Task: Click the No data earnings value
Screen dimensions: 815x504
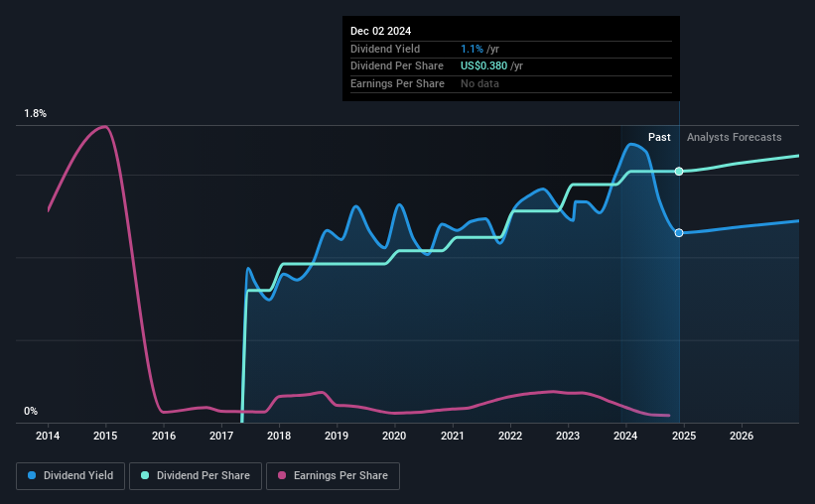Action: point(479,83)
